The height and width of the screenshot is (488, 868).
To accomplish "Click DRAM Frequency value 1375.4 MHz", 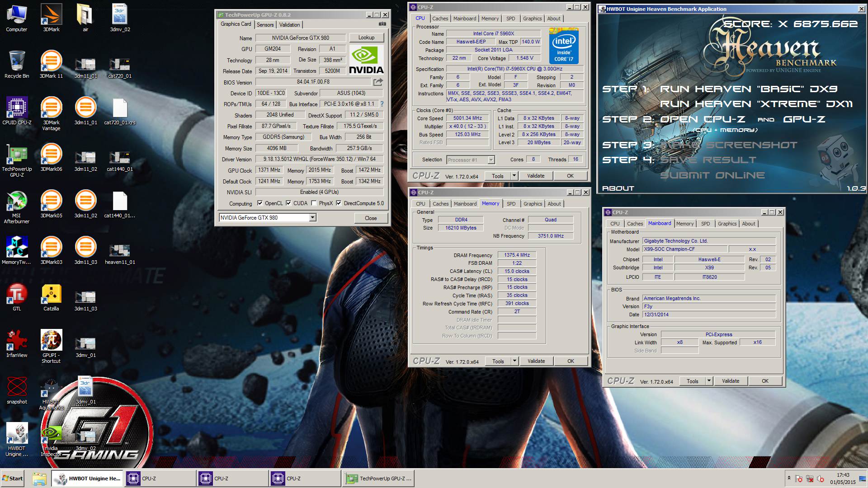I will [517, 255].
